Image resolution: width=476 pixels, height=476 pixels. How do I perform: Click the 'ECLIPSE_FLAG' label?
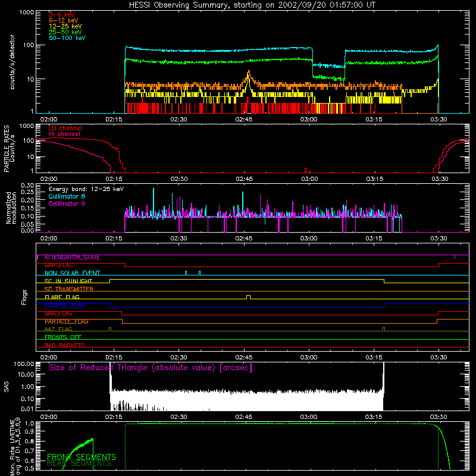(x=65, y=305)
